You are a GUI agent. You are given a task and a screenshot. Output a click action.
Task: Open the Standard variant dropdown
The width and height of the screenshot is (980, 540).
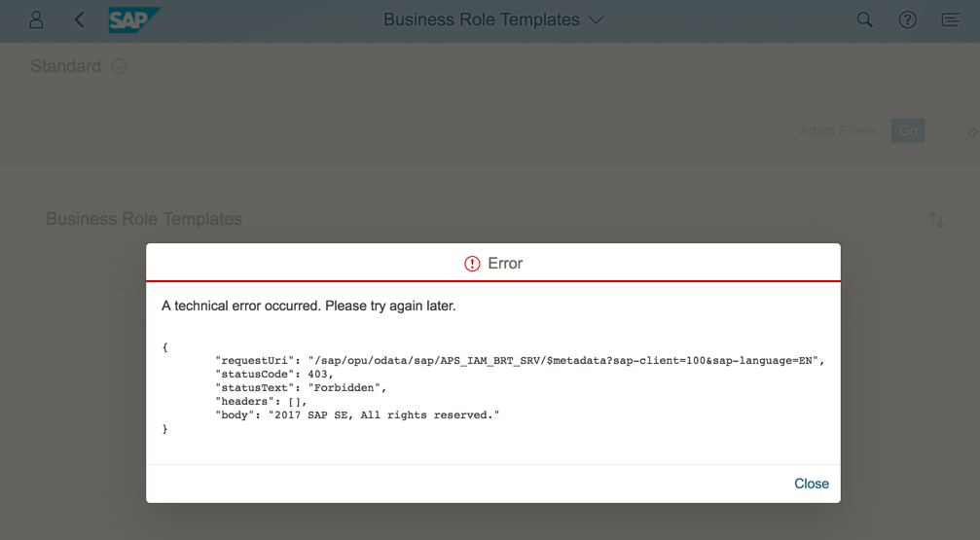119,66
